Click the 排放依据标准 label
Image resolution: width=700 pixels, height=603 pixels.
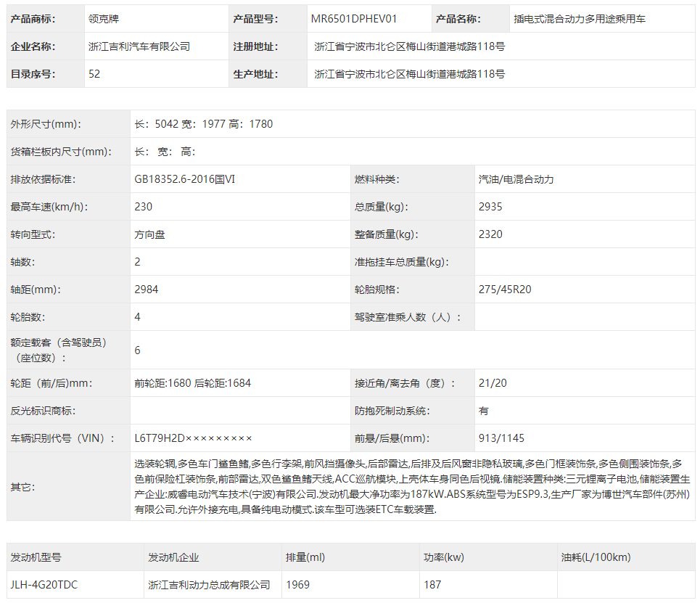pos(43,179)
